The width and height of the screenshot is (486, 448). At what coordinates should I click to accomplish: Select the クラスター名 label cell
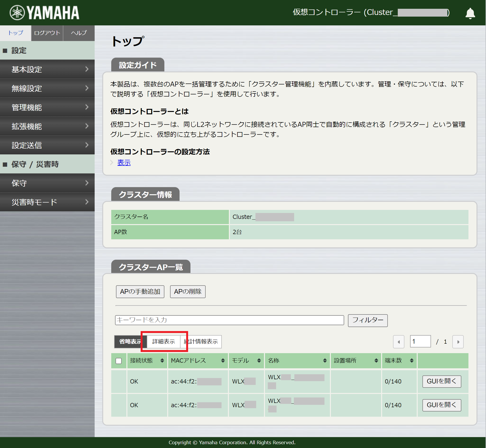coord(170,217)
